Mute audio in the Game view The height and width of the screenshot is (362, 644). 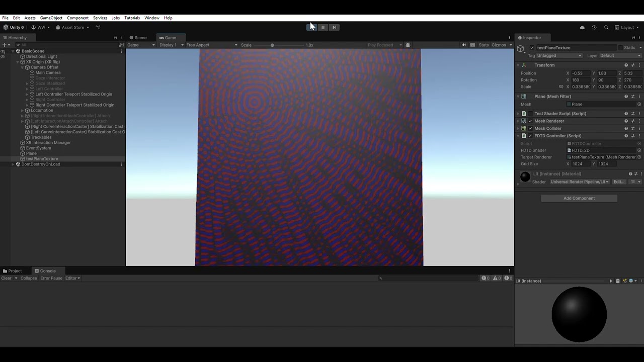[464, 45]
